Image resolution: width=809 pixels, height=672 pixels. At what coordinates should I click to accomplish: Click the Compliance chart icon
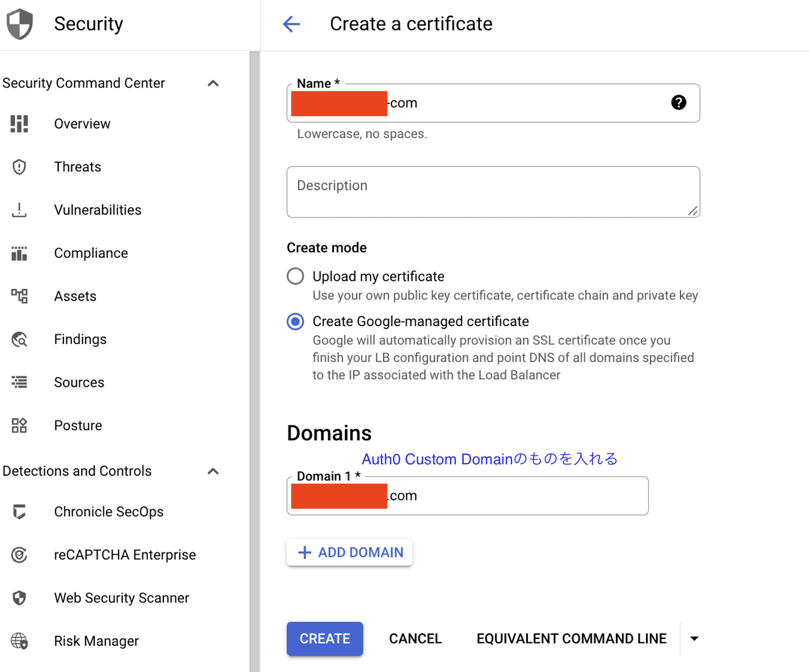[19, 253]
